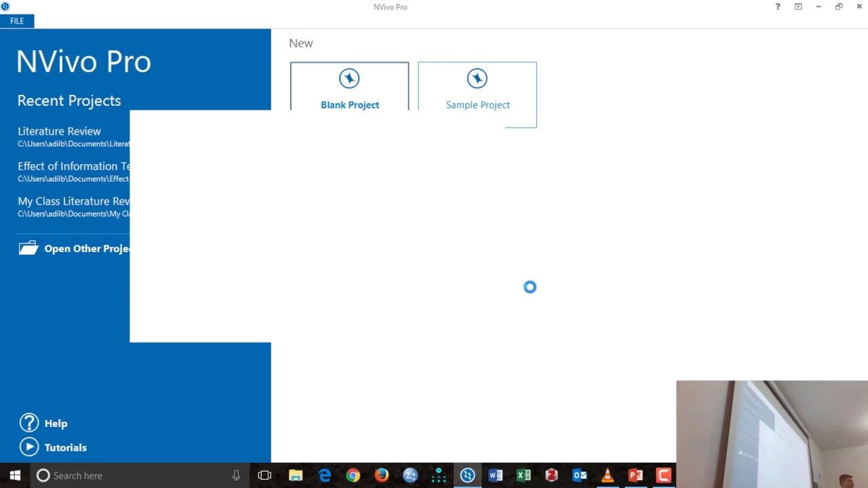Screen dimensions: 868x488
Task: Open Tutorials from the sidebar
Action: [65, 447]
